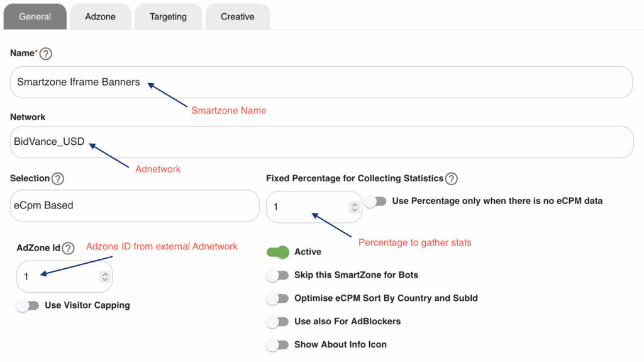Toggle Use Percentage only when no eCPM data
Viewport: 644px width, 362px height.
pos(375,201)
